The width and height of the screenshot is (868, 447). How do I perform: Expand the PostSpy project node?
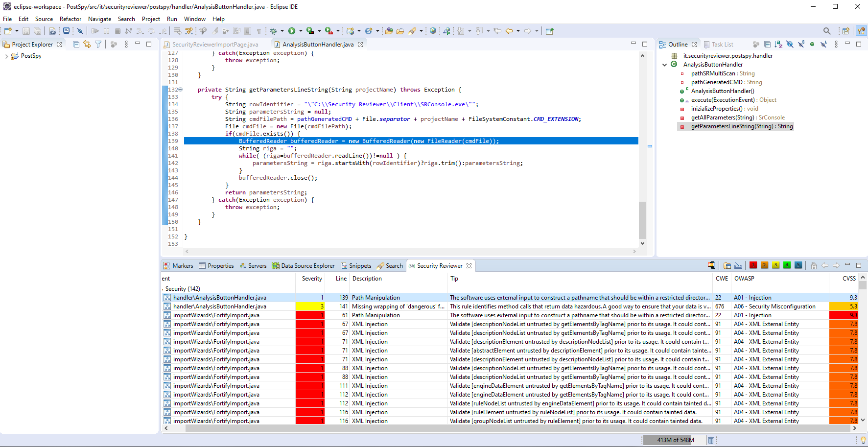click(x=6, y=55)
